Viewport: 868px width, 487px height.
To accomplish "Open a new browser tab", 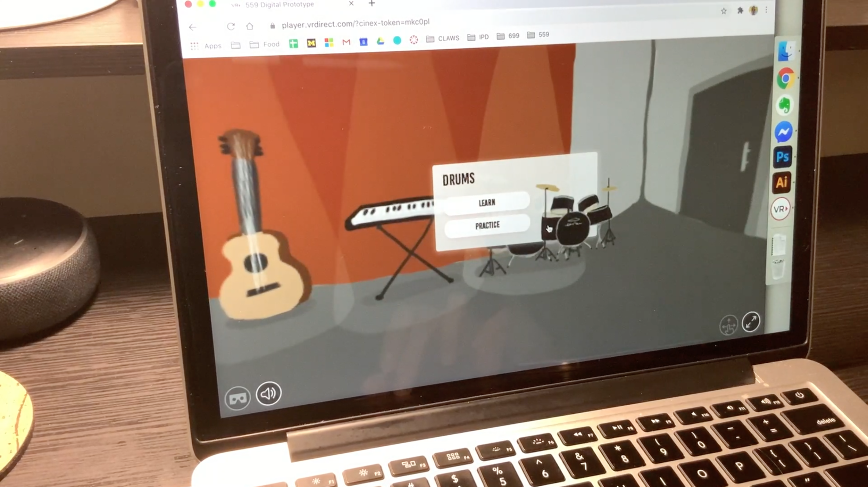I will [372, 4].
